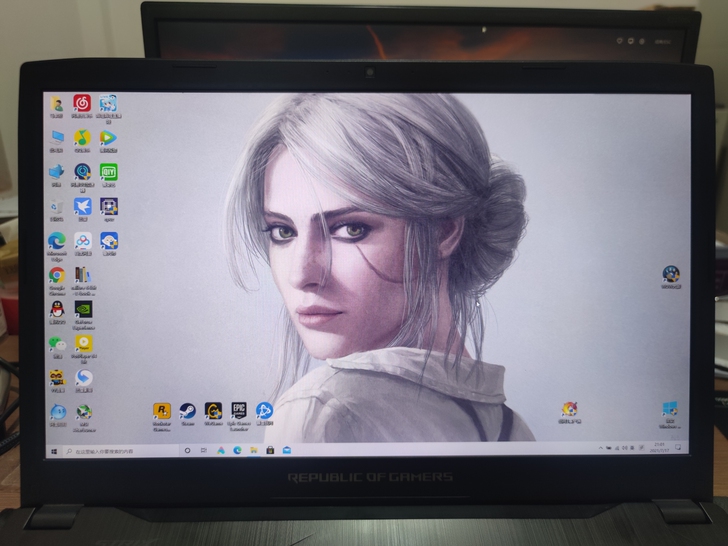Launch the yellow bee-character shortcut
The image size is (728, 546).
(x=58, y=378)
